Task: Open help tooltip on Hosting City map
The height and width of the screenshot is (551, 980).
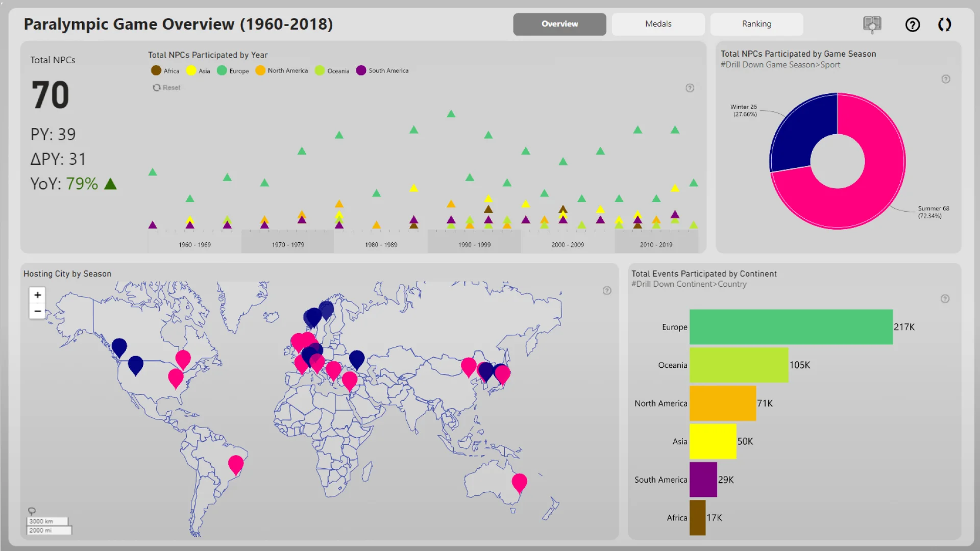Action: 607,291
